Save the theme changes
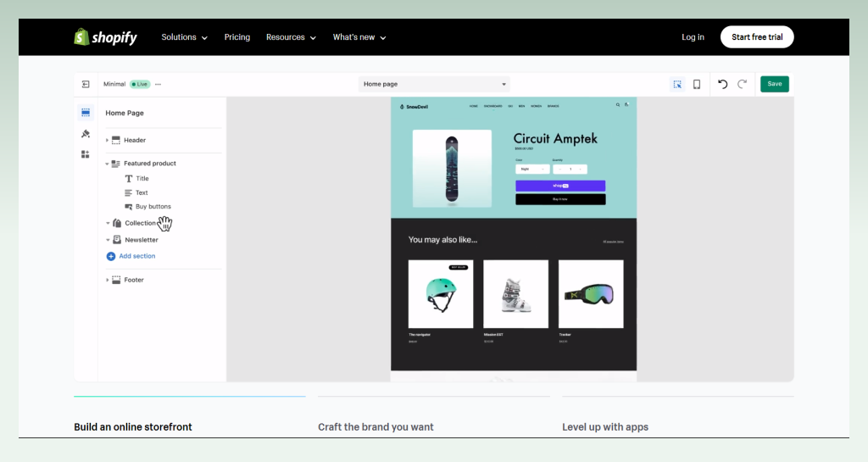 [775, 84]
